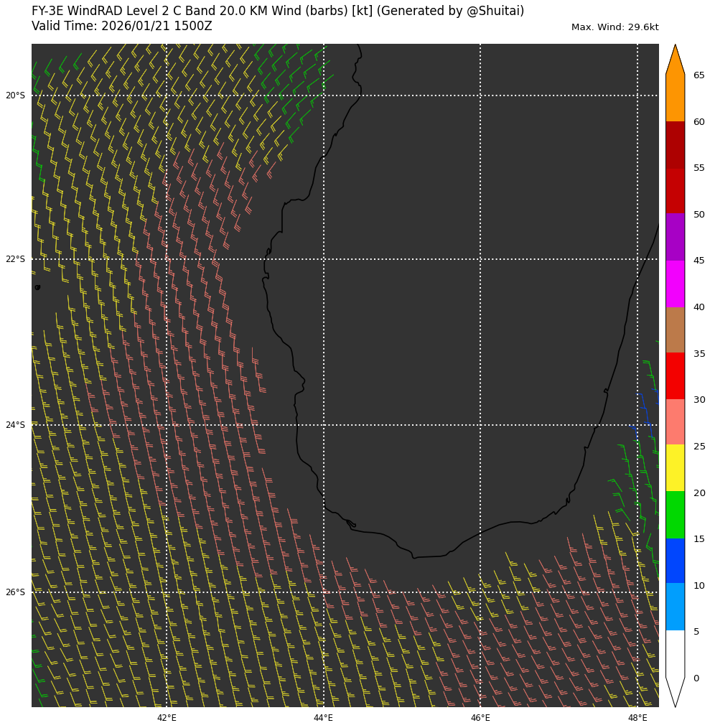Image resolution: width=710 pixels, height=728 pixels.
Task: Select the salmon 25–30 kt color band
Action: click(675, 422)
